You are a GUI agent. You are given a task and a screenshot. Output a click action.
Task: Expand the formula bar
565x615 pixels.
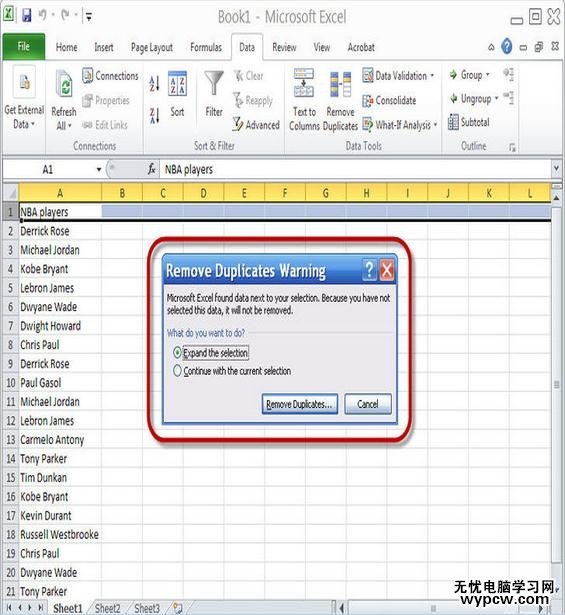tap(556, 169)
